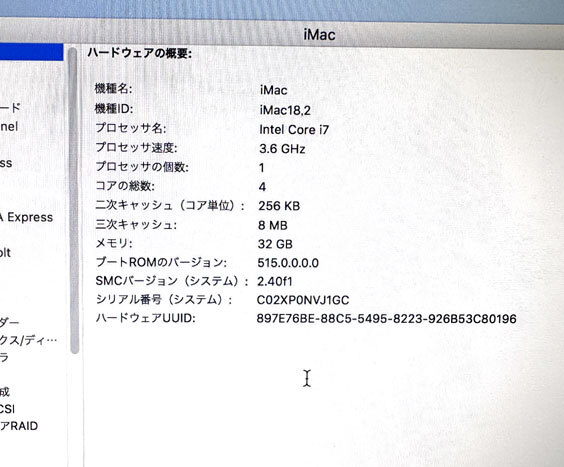
Task: Click the L3 cache value '8 MB'
Action: [273, 225]
